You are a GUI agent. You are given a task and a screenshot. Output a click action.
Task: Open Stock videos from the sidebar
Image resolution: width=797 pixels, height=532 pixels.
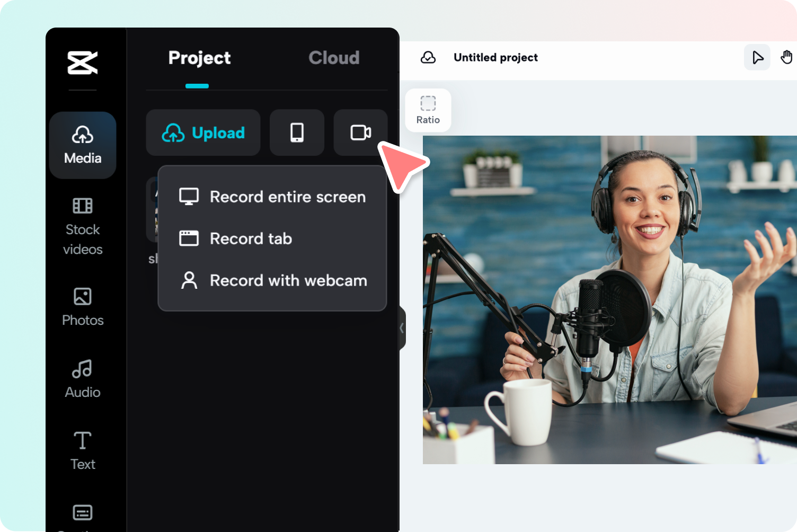point(83,227)
